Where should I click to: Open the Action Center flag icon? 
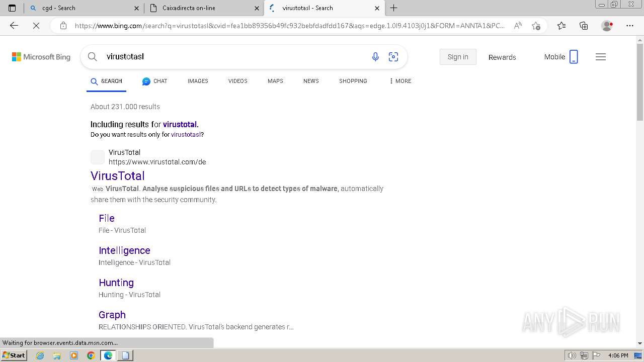click(x=596, y=355)
